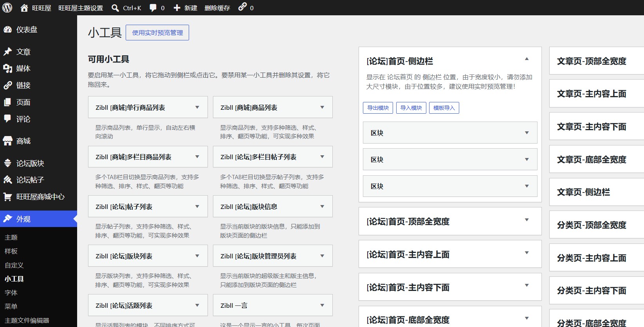
Task: Expand the Zibll [论坛]版块信息 widget
Action: [322, 207]
